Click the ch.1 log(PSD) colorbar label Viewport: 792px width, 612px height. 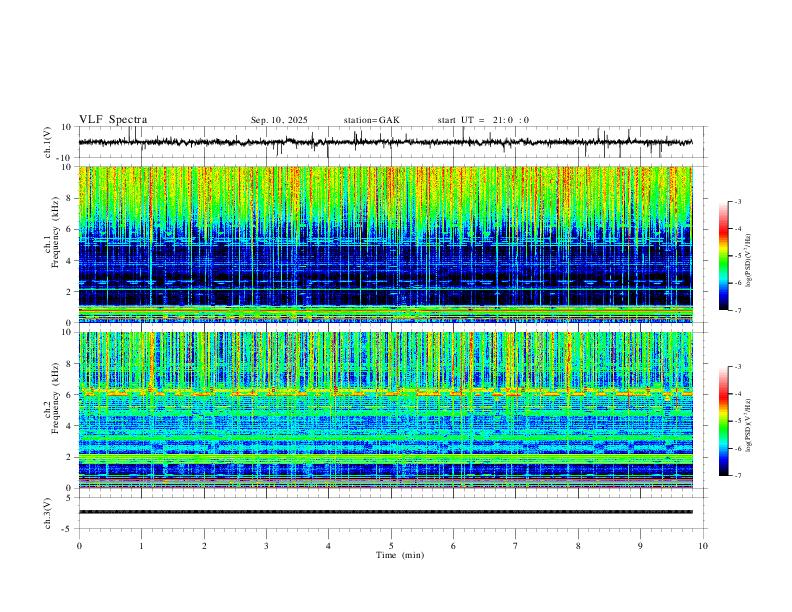click(x=749, y=261)
